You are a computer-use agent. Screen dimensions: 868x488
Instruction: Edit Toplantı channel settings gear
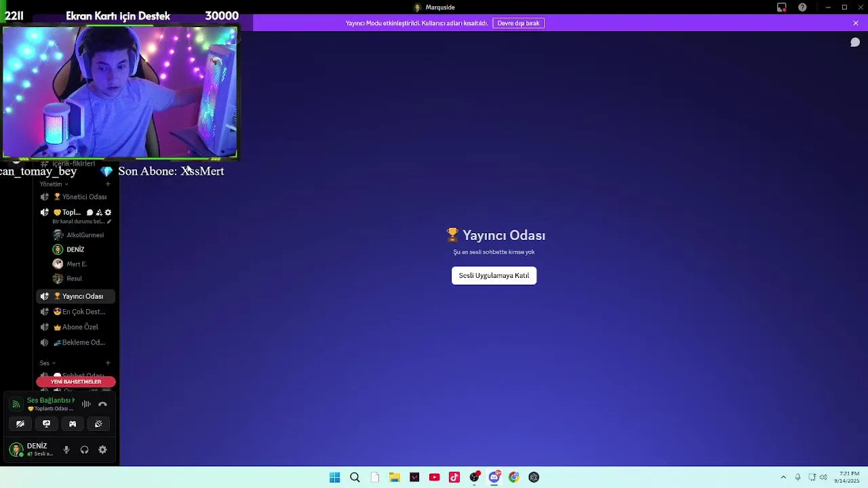(x=108, y=212)
